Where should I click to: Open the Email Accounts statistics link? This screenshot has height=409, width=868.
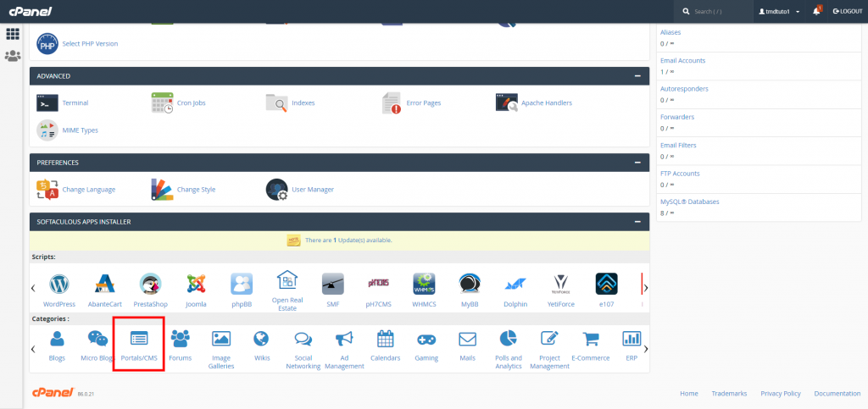pos(682,61)
